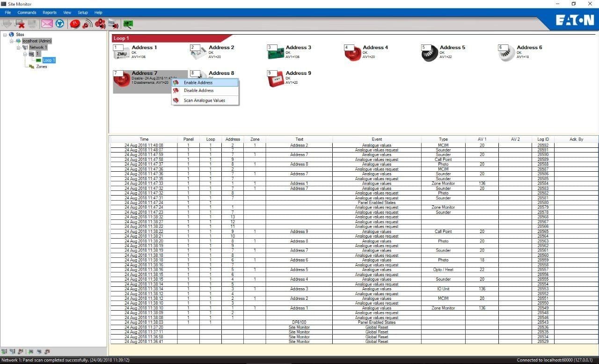Enable Address 7 from the context menu
599x364 pixels.
tap(198, 82)
